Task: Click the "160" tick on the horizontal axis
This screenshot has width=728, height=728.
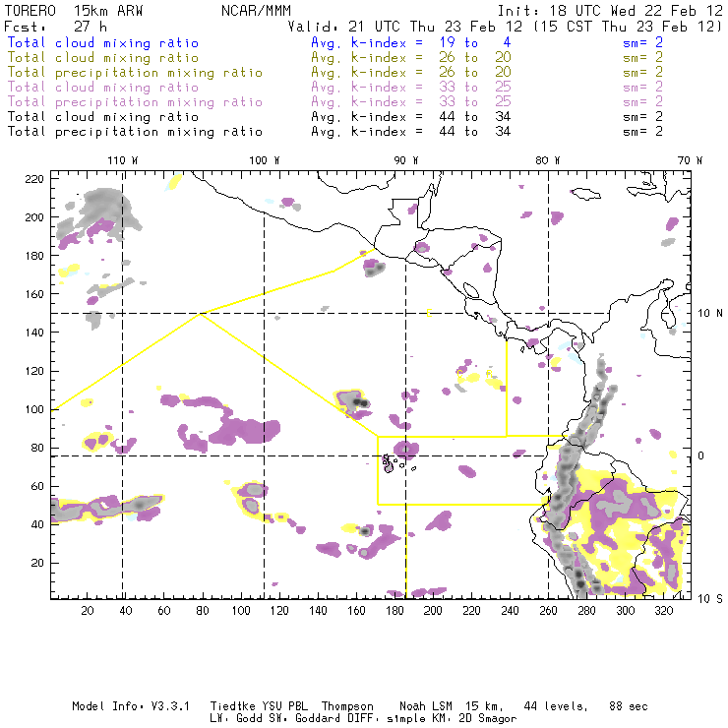Action: click(x=356, y=611)
